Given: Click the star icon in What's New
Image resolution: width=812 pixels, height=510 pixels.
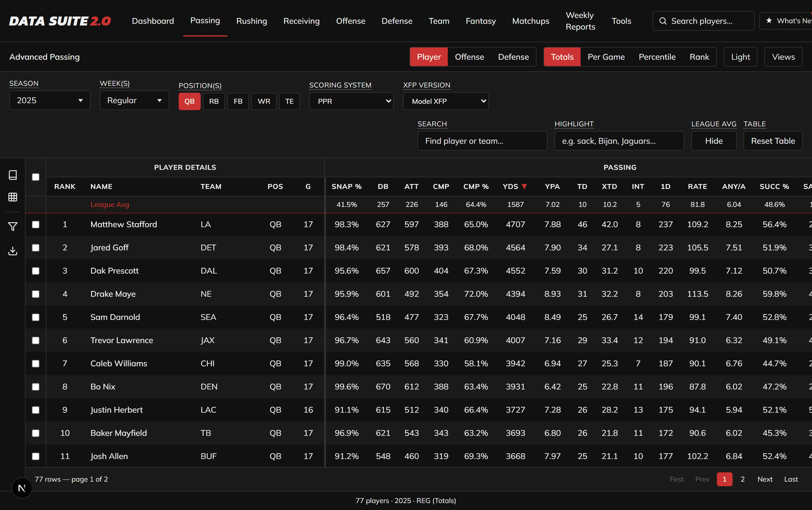Looking at the screenshot, I should (x=769, y=21).
